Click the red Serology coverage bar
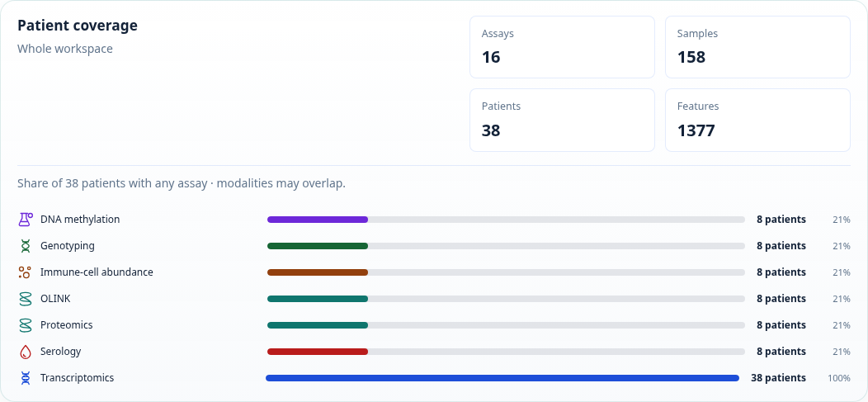Image resolution: width=868 pixels, height=402 pixels. (x=318, y=352)
